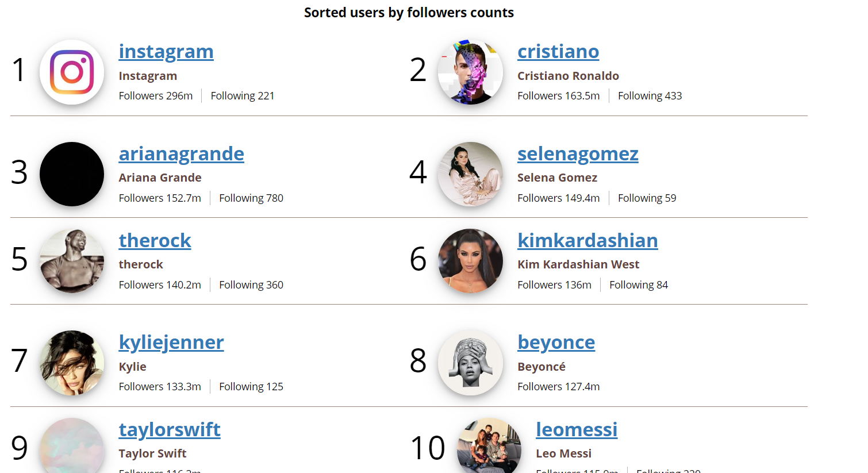Open the kyliejenner username link
868x473 pixels.
pyautogui.click(x=171, y=343)
